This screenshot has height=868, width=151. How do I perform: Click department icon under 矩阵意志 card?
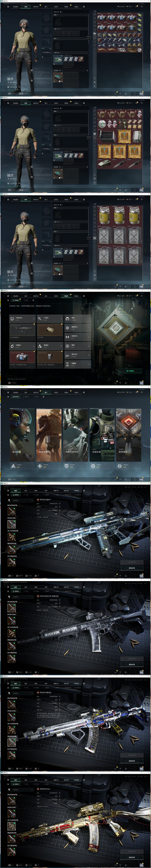pos(120,466)
